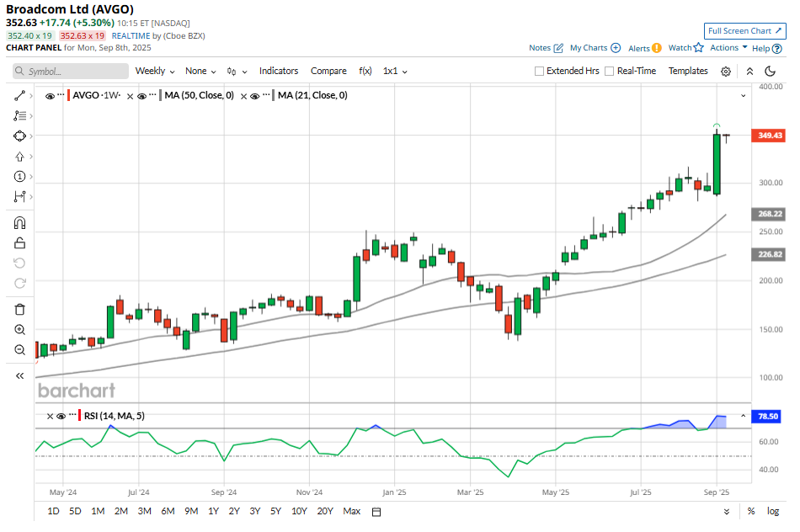Select the Max time range
The image size is (800, 532).
click(x=351, y=511)
